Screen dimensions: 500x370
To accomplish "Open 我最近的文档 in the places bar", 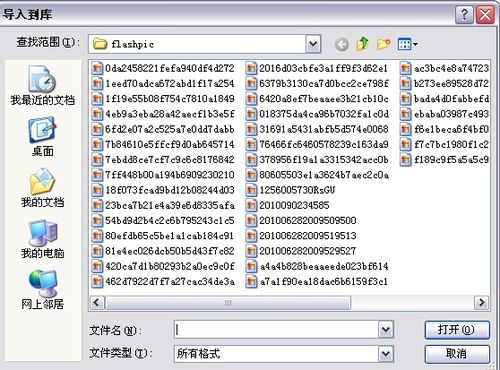I will tap(42, 85).
